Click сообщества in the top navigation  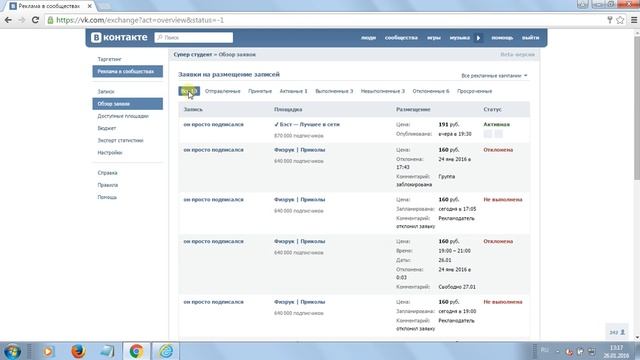click(401, 38)
